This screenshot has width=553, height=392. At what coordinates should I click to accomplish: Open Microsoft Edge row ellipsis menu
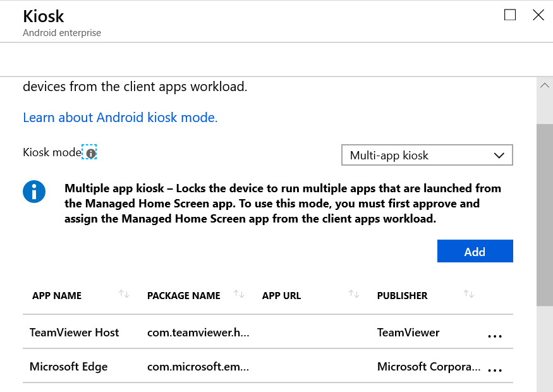[494, 370]
